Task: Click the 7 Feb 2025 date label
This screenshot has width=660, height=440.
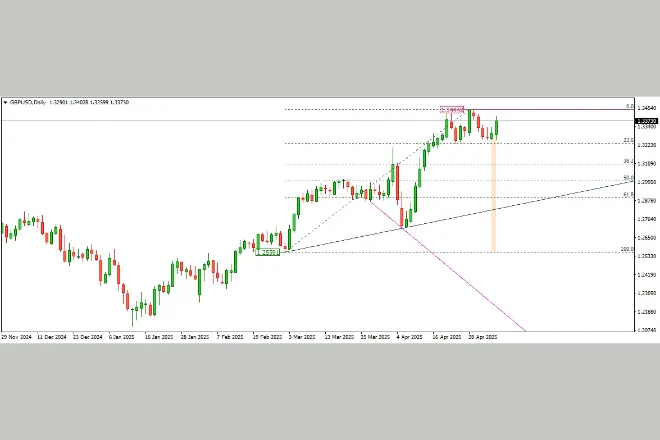Action: 230,337
